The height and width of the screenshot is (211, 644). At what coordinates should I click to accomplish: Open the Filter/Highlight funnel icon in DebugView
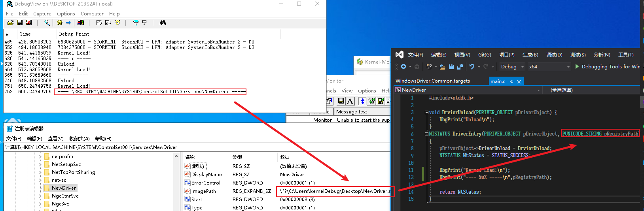pos(136,23)
